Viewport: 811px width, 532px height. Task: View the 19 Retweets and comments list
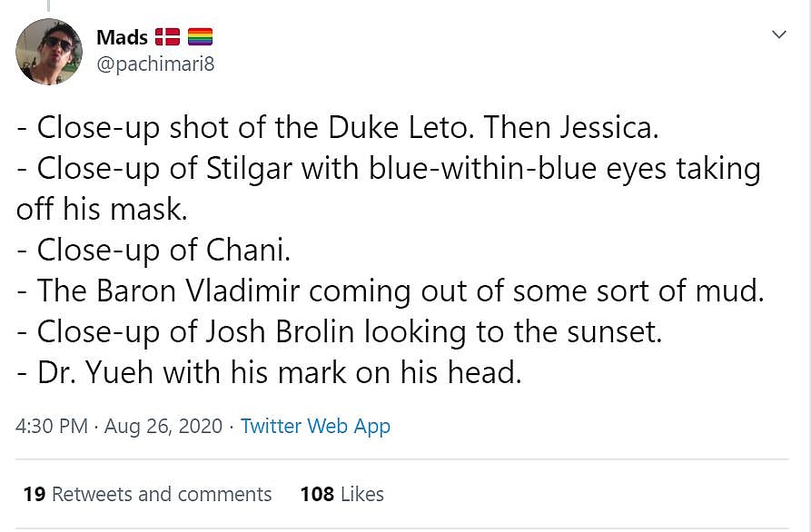[147, 494]
